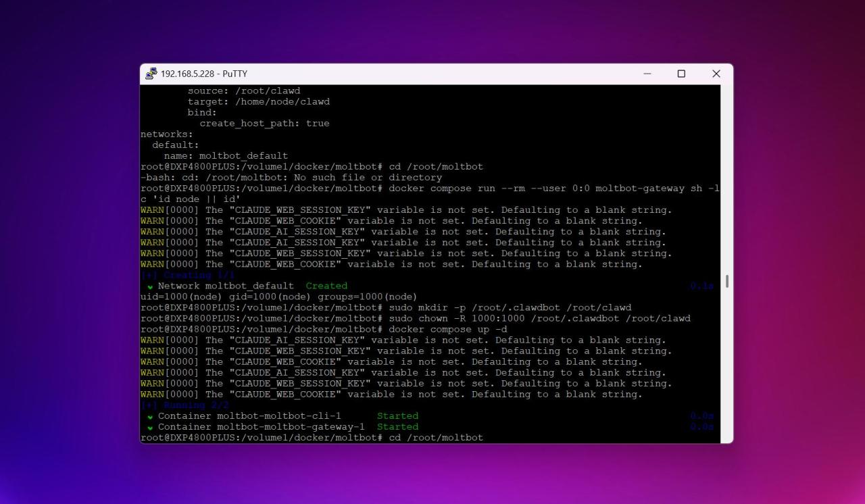Click the 'sudo chown -R 1000:1000' command

540,318
